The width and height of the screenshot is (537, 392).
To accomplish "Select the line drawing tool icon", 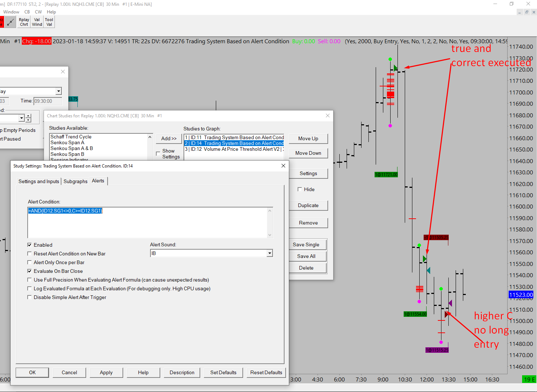I will [x=10, y=22].
